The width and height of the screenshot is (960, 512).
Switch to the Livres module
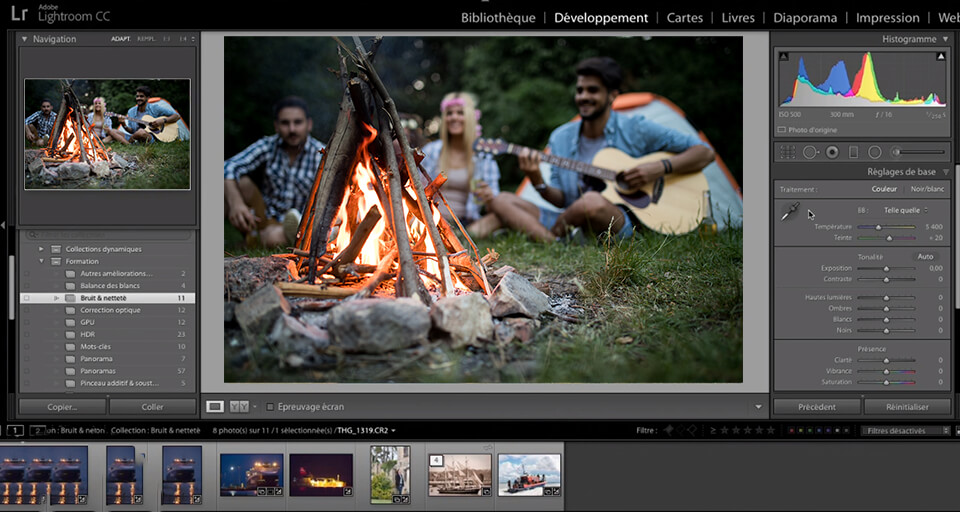(x=738, y=18)
